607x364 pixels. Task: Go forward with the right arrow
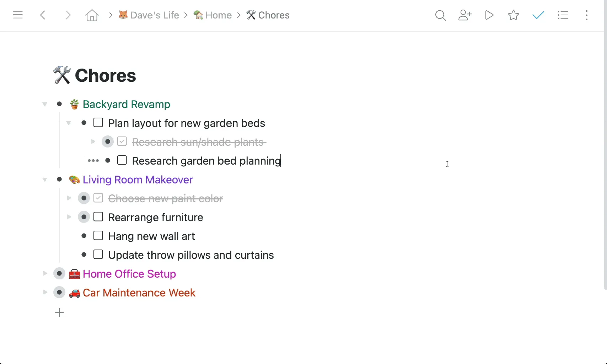68,15
